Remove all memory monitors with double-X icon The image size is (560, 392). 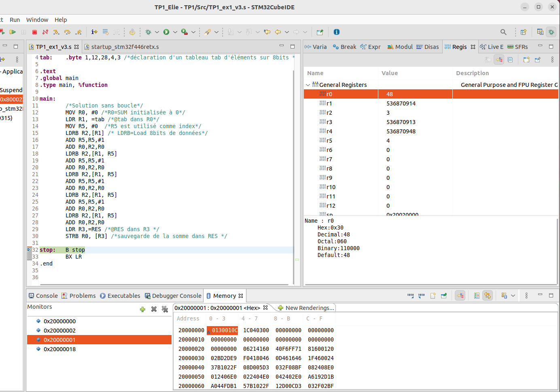pyautogui.click(x=165, y=309)
